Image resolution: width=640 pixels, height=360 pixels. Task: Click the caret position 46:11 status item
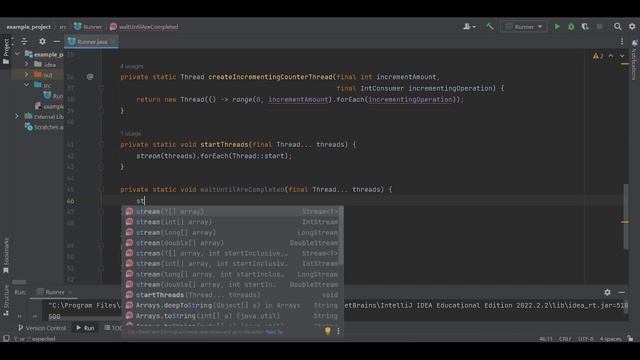pyautogui.click(x=546, y=339)
